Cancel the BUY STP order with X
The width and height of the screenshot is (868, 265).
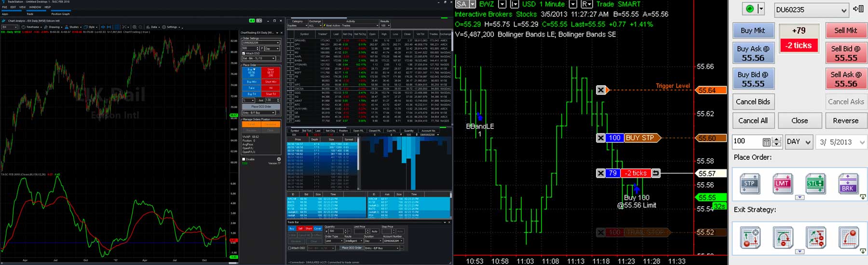coord(601,138)
